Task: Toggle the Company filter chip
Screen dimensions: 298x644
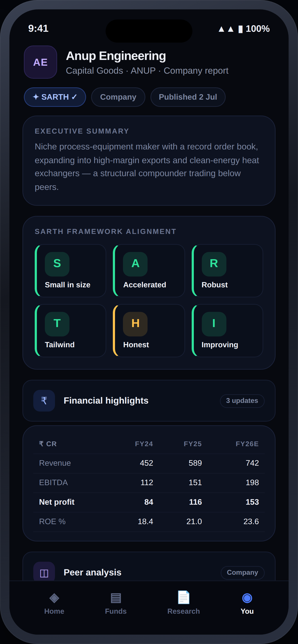Action: 118,97
